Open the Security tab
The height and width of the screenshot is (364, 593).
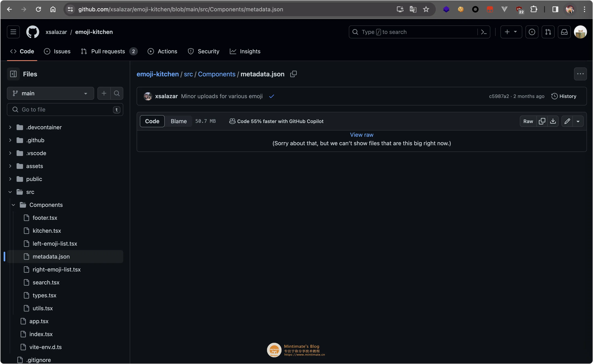[204, 51]
